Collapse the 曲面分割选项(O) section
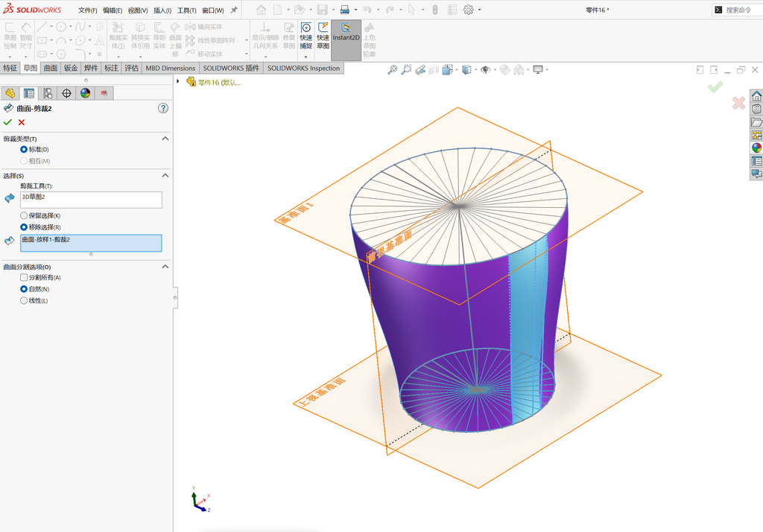Viewport: 763px width, 532px height. 165,267
